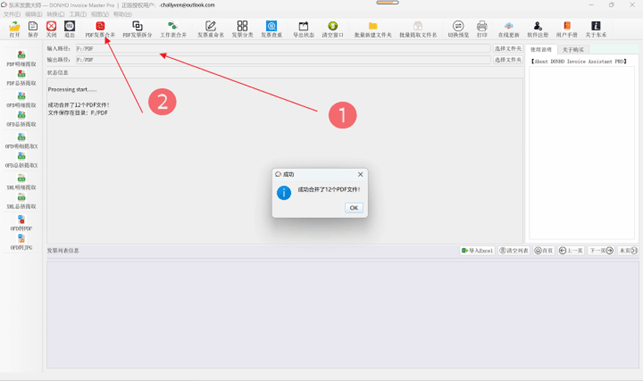Click the 打开 (Open) toolbar icon
The width and height of the screenshot is (643, 381).
[14, 26]
